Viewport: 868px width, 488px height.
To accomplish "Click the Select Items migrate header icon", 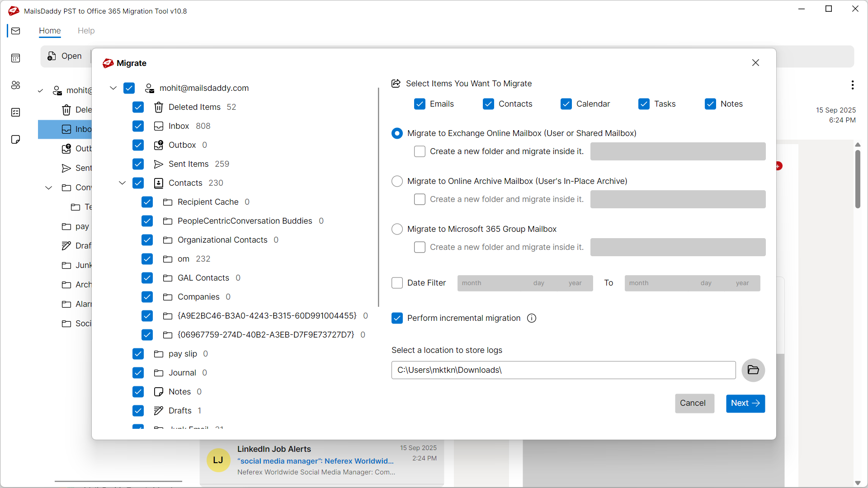I will [396, 84].
